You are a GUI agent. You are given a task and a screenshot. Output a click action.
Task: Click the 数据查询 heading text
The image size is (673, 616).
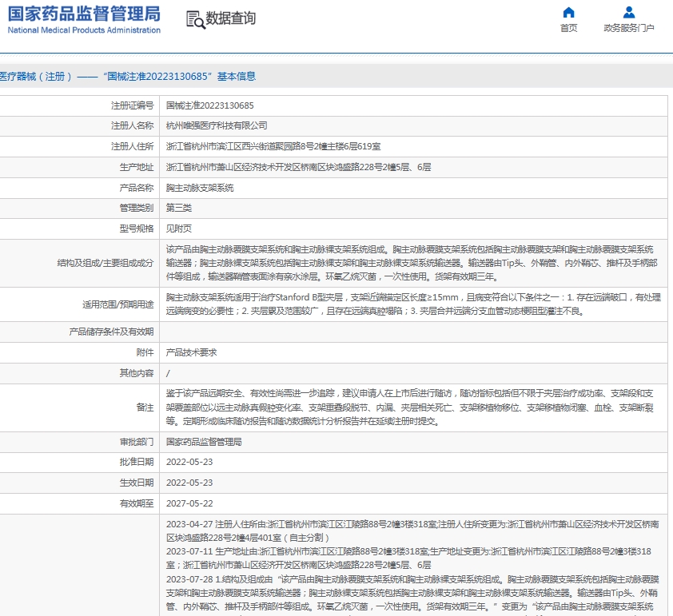pos(231,18)
